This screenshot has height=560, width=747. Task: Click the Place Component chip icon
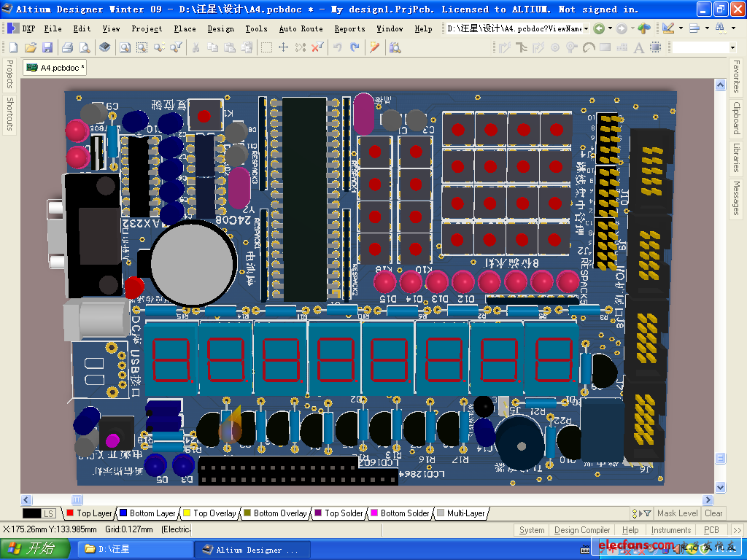(655, 47)
